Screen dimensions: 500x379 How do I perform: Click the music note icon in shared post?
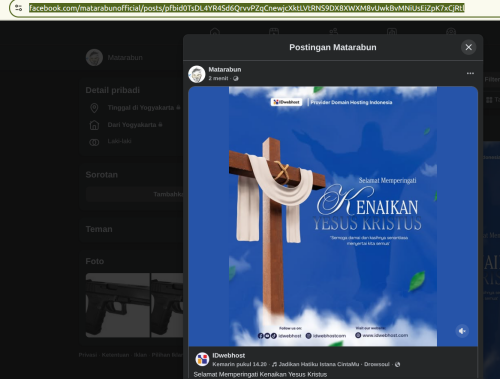[274, 364]
